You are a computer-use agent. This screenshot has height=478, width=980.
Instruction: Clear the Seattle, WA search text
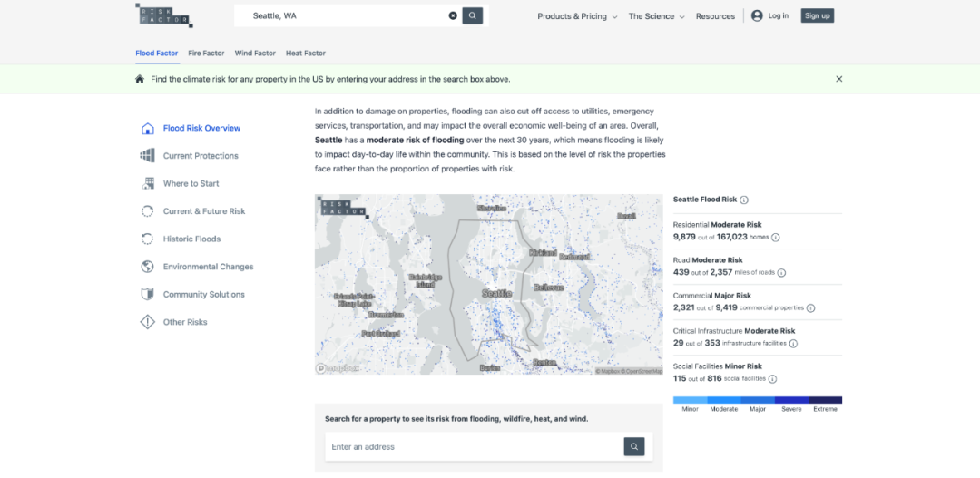point(453,15)
